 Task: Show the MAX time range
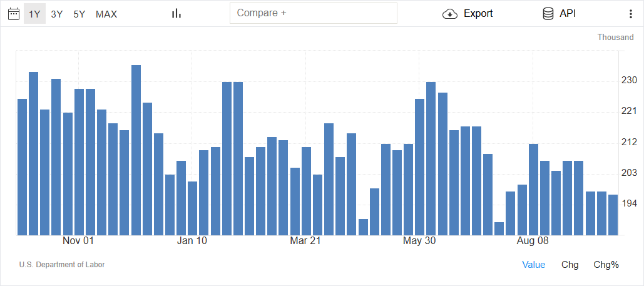click(x=106, y=14)
